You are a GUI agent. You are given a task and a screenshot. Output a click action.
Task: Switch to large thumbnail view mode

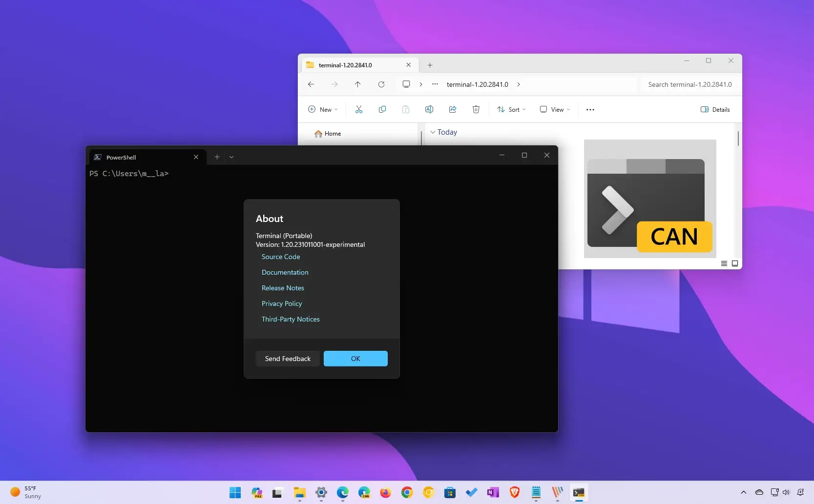[x=735, y=263]
